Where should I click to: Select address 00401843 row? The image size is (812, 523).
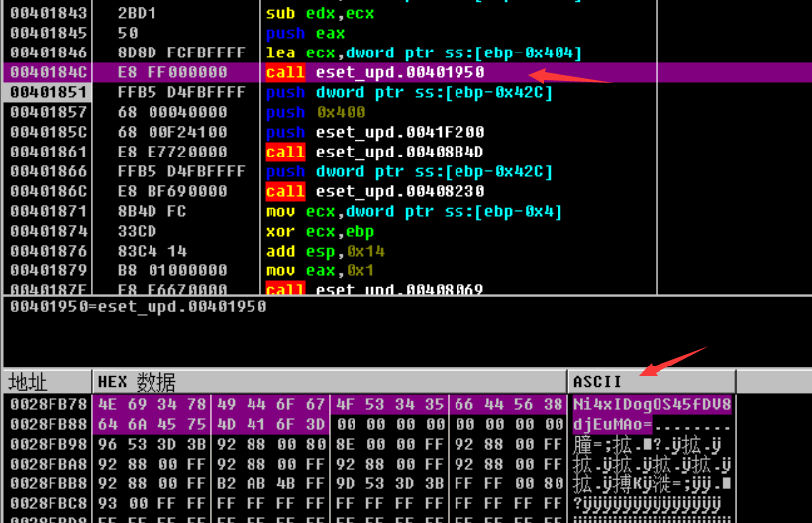tap(49, 13)
